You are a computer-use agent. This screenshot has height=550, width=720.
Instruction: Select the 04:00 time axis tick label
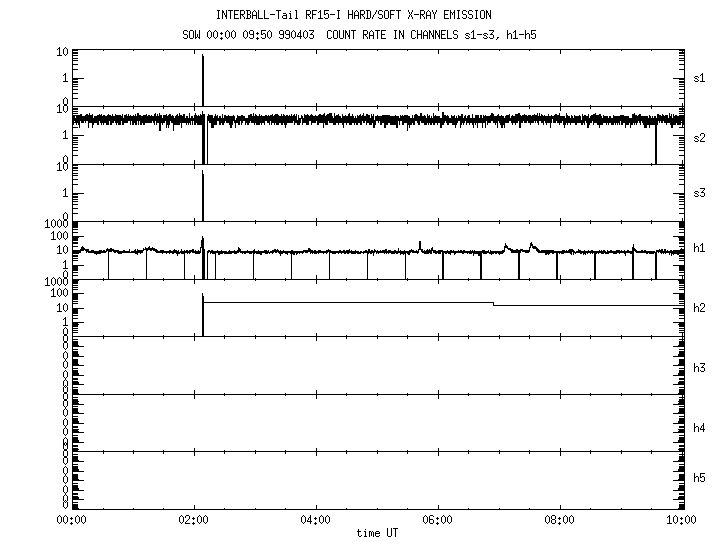pos(315,520)
